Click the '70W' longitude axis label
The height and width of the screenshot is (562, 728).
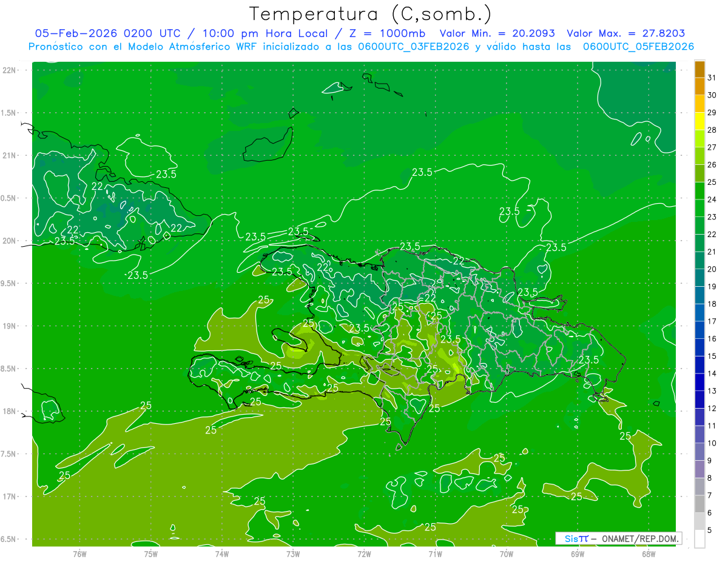point(507,554)
